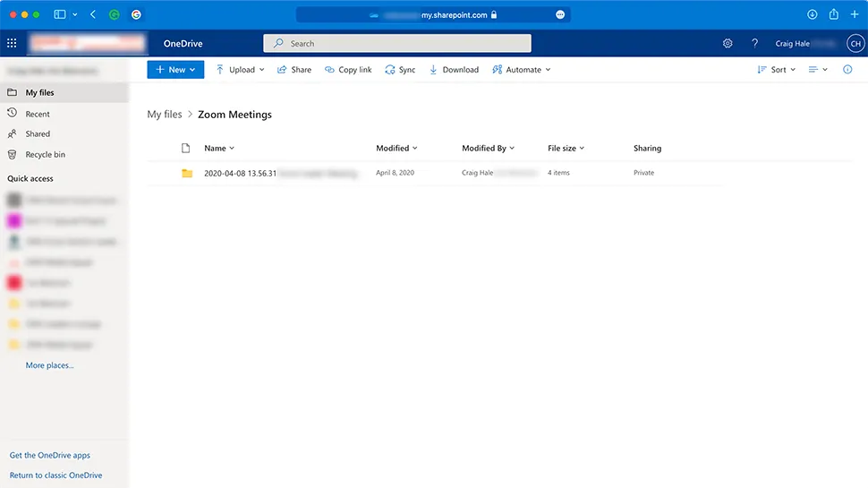Open the Microsoft 365 app launcher grid
The image size is (868, 488).
(x=12, y=43)
